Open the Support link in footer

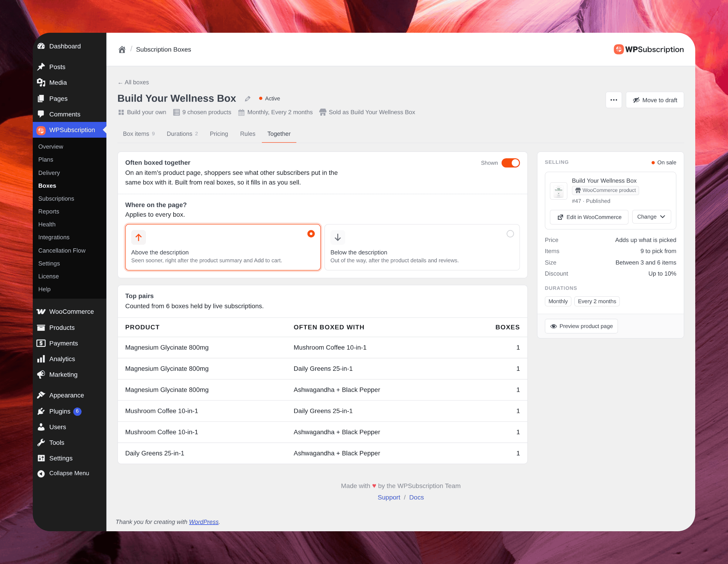click(389, 497)
